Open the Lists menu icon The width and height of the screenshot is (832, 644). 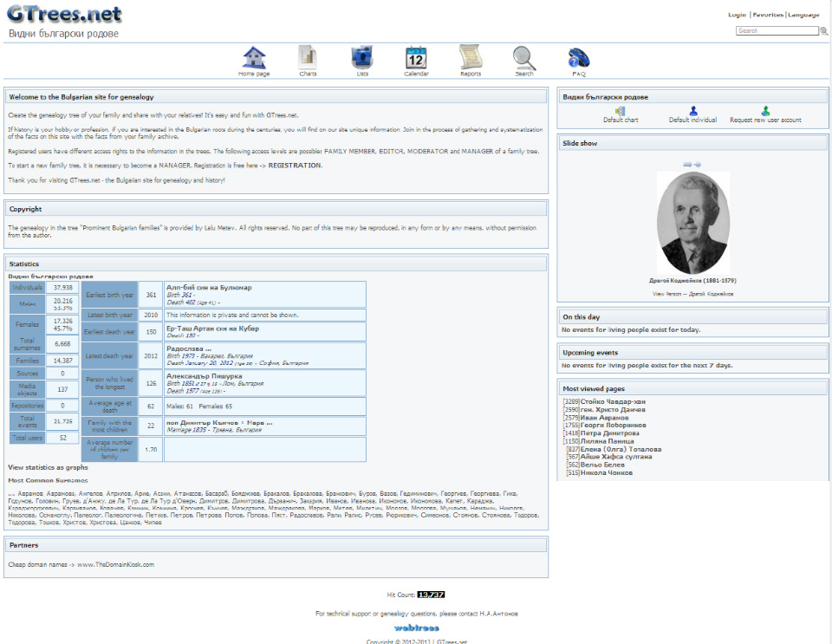pyautogui.click(x=362, y=58)
